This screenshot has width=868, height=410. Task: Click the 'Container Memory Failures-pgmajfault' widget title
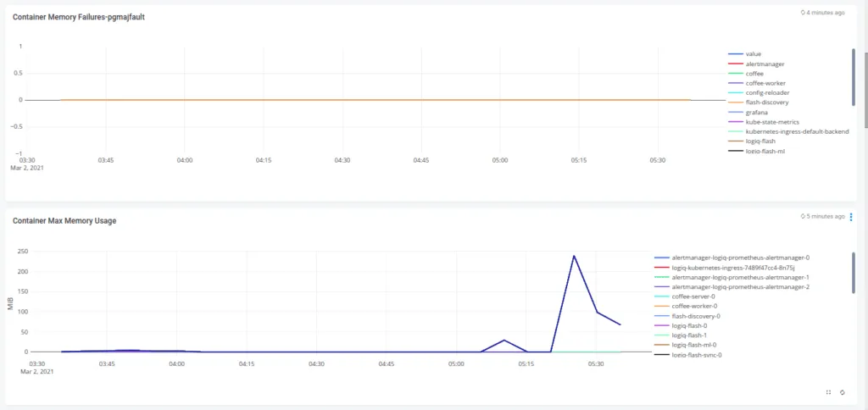78,17
